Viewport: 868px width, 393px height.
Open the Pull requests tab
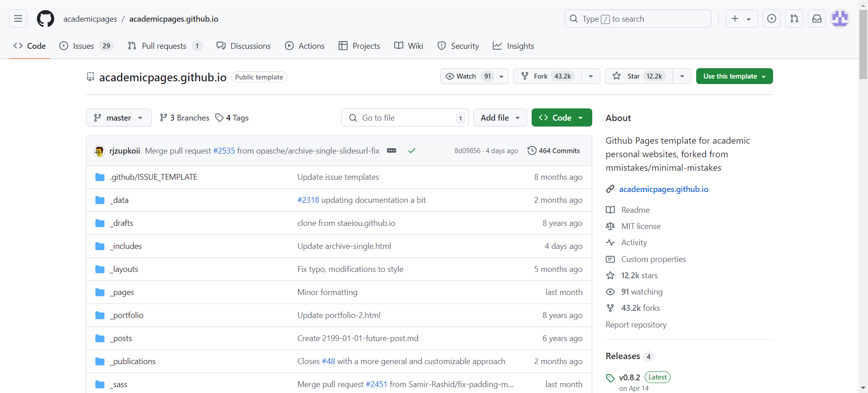tap(165, 46)
